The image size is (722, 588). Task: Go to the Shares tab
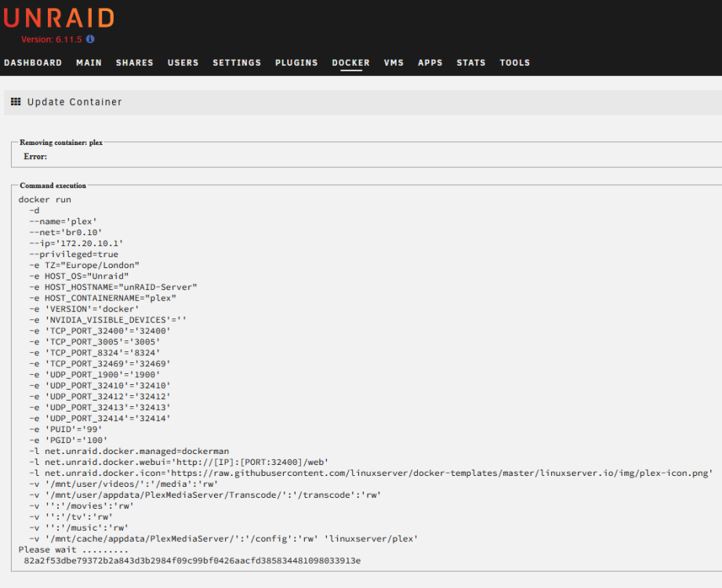(x=135, y=63)
